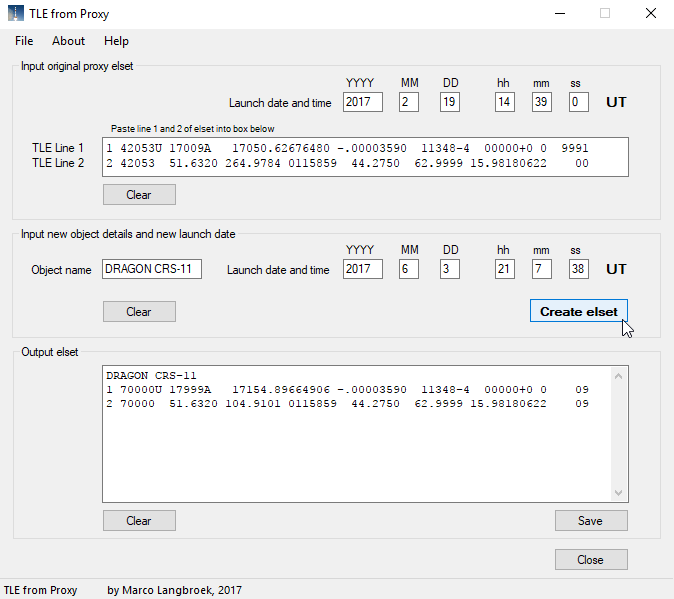
Task: Click the proxy launch year field showing 2017
Action: point(363,102)
